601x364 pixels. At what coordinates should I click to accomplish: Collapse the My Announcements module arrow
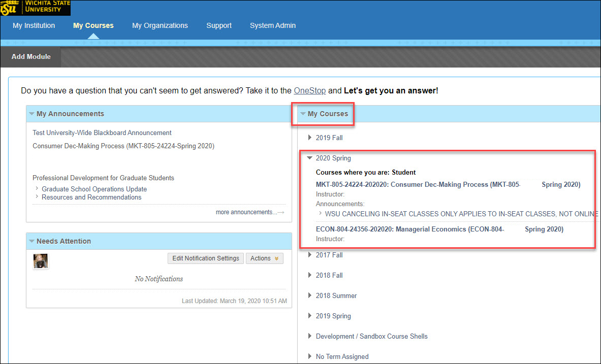32,114
